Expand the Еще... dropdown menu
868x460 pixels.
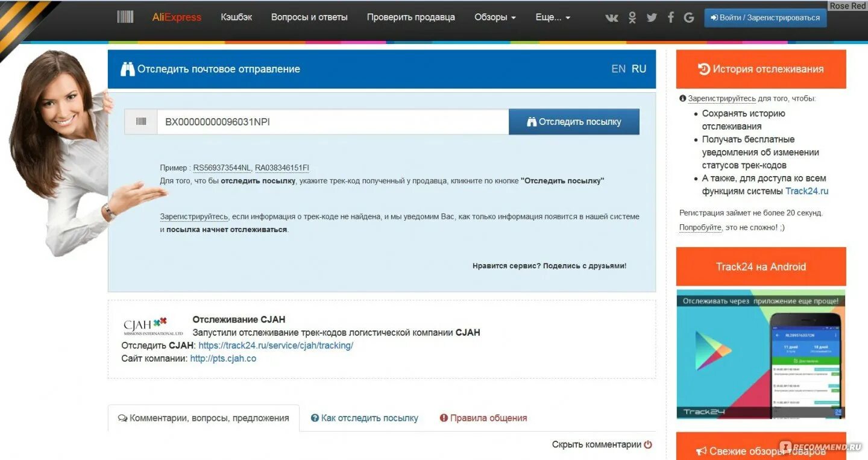pyautogui.click(x=553, y=17)
